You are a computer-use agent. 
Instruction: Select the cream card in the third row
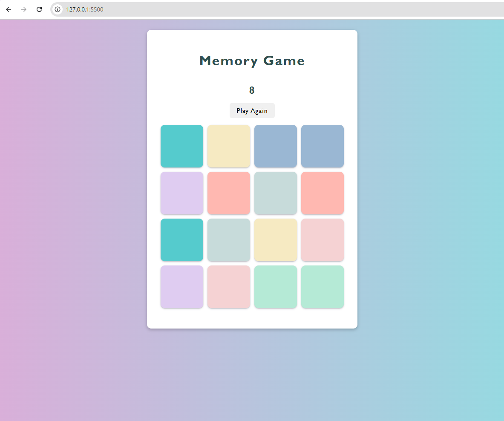pyautogui.click(x=276, y=240)
